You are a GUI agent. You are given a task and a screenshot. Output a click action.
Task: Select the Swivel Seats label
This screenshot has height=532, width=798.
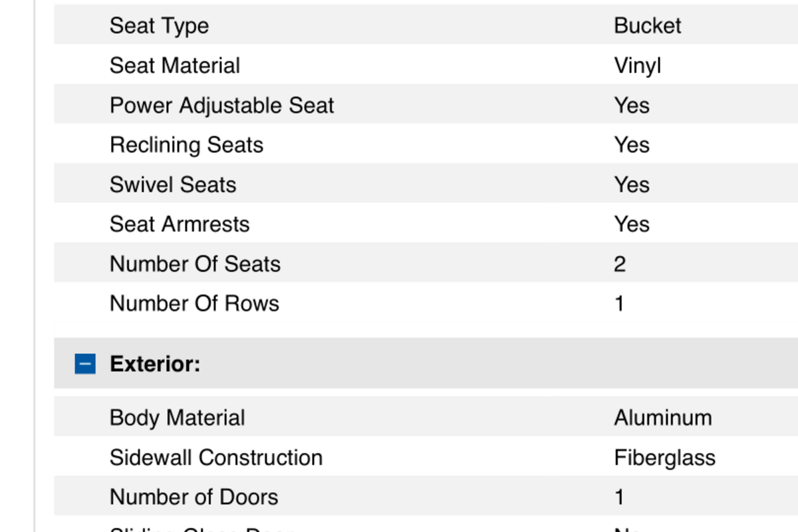click(x=173, y=184)
